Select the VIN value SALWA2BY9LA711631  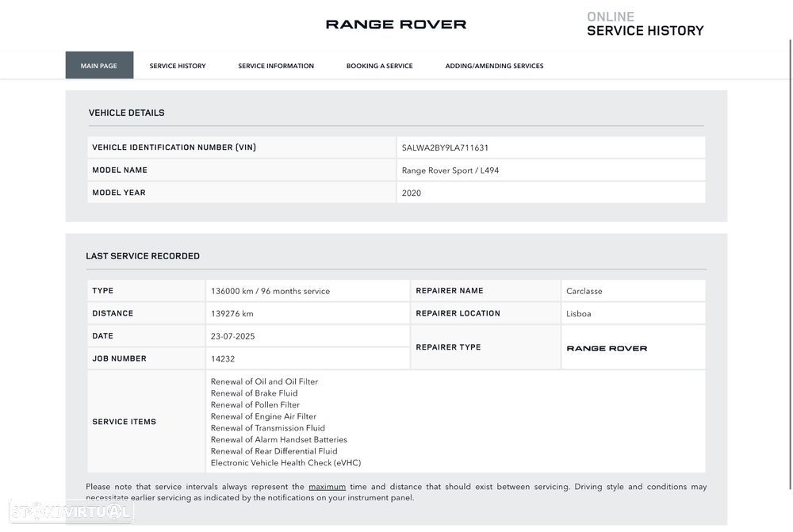(445, 147)
